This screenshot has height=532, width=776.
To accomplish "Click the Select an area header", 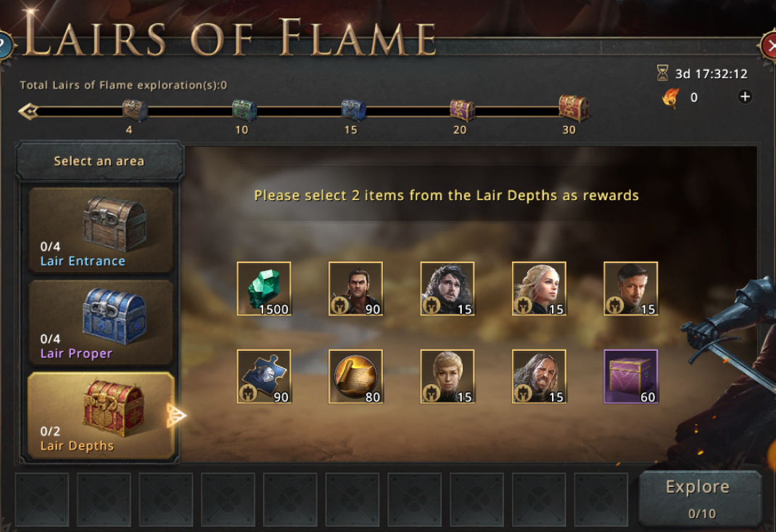I will point(99,161).
